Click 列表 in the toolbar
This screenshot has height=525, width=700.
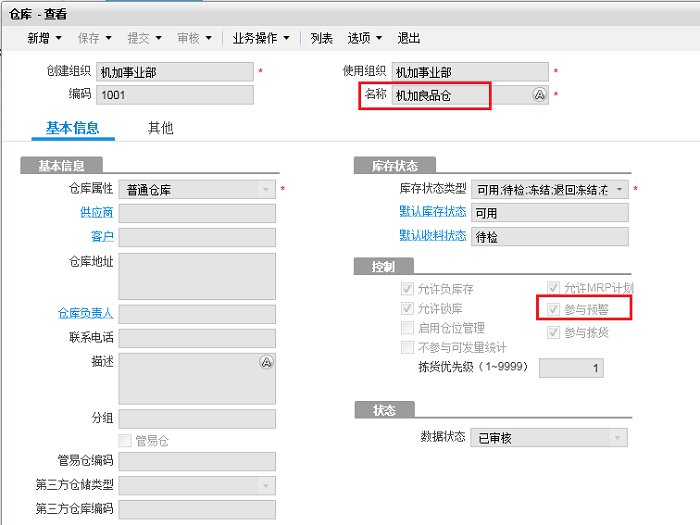(x=321, y=38)
